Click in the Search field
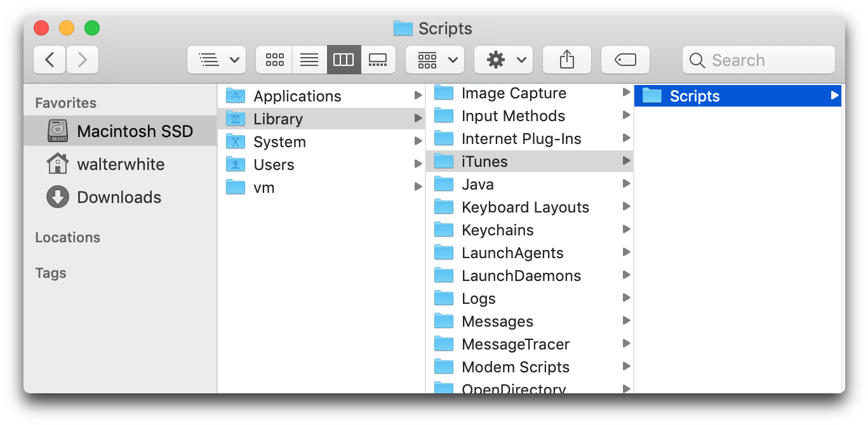Image resolution: width=868 pixels, height=425 pixels. tap(759, 60)
